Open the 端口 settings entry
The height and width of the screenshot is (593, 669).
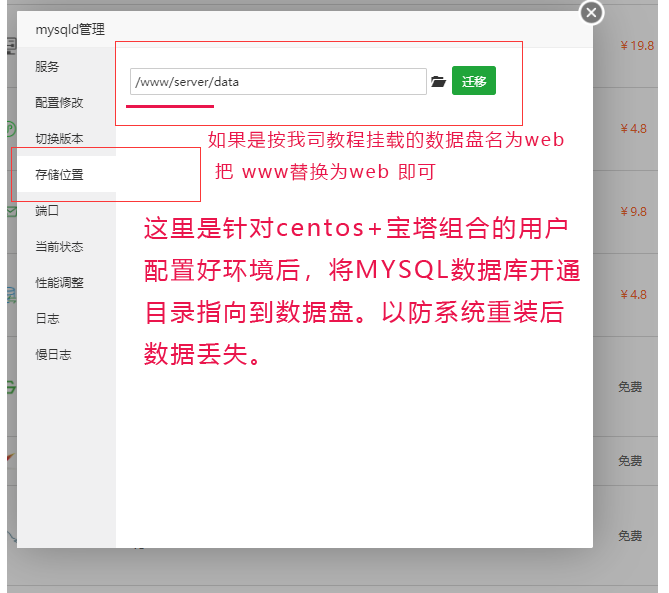click(47, 211)
